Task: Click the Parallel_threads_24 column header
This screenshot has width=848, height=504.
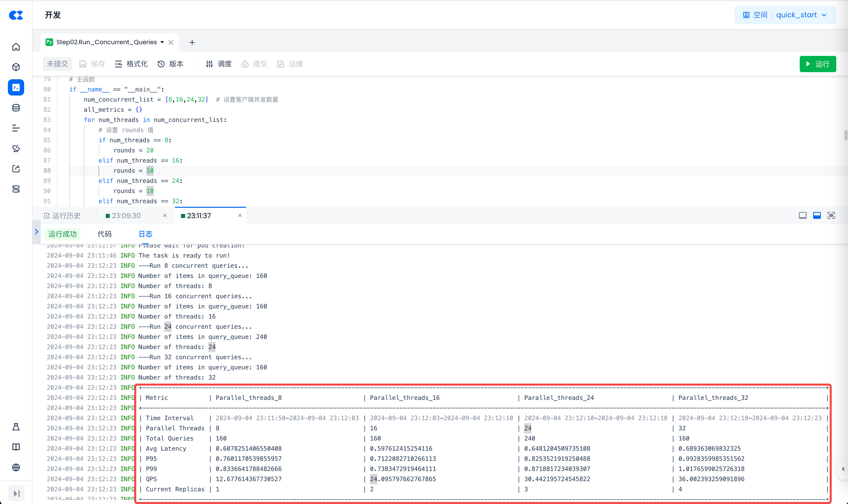Action: (x=559, y=398)
